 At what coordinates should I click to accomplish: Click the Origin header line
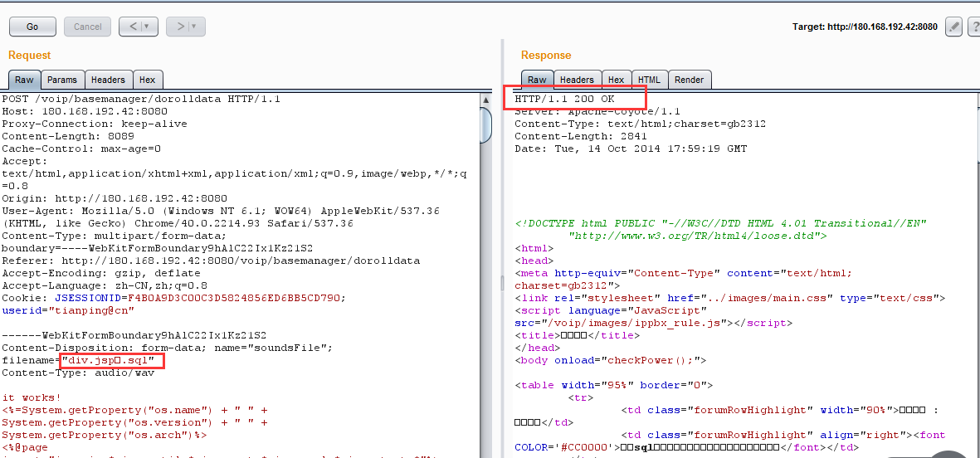(115, 198)
